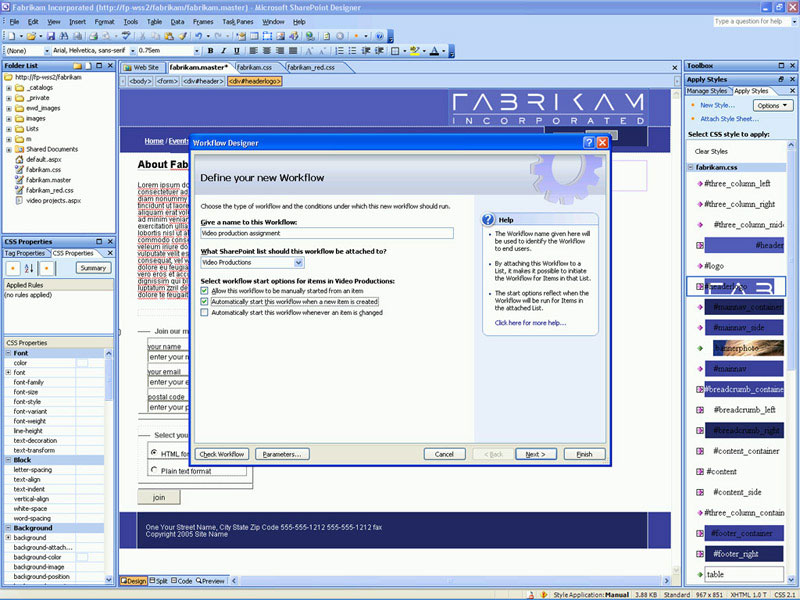Click the Italic formatting icon
Image resolution: width=800 pixels, height=600 pixels.
click(224, 50)
